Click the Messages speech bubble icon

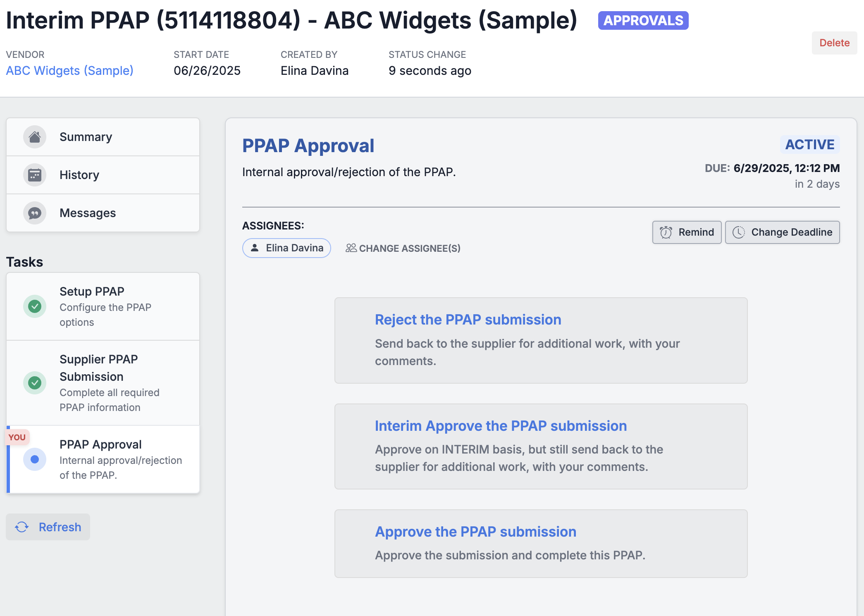coord(35,213)
